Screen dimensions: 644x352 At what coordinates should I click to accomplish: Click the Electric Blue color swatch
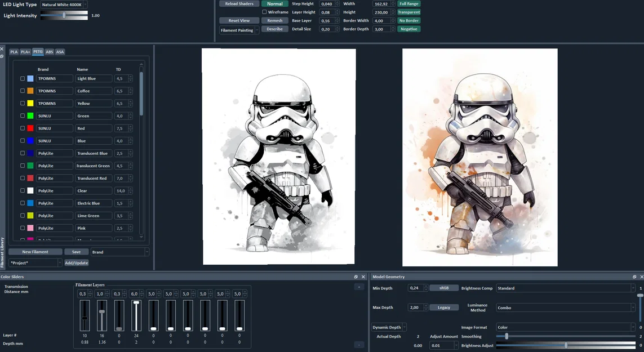tap(30, 203)
